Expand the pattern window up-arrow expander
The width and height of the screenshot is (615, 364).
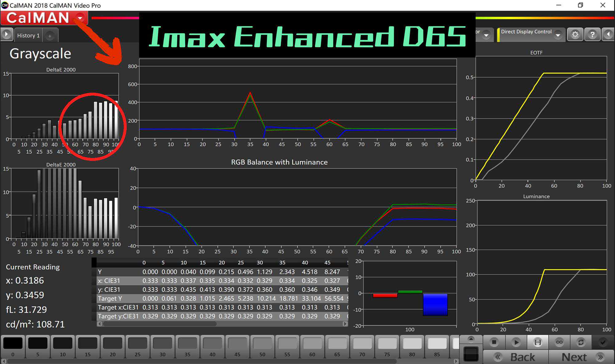point(471,339)
